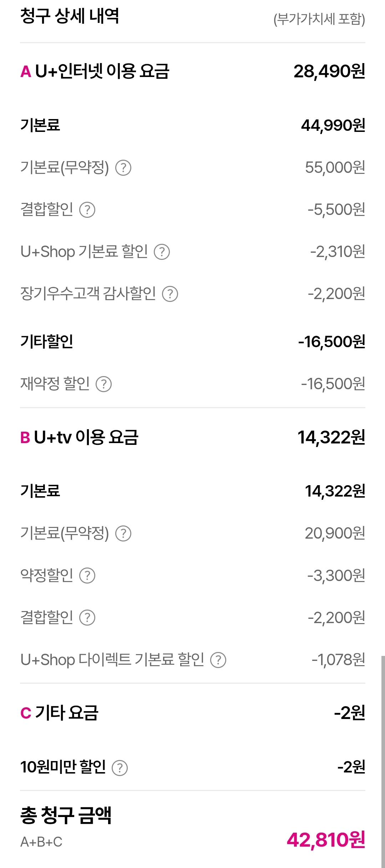Tap help icon beside U+인터넷 결합할인
Screen dimensions: 385x868
point(87,210)
